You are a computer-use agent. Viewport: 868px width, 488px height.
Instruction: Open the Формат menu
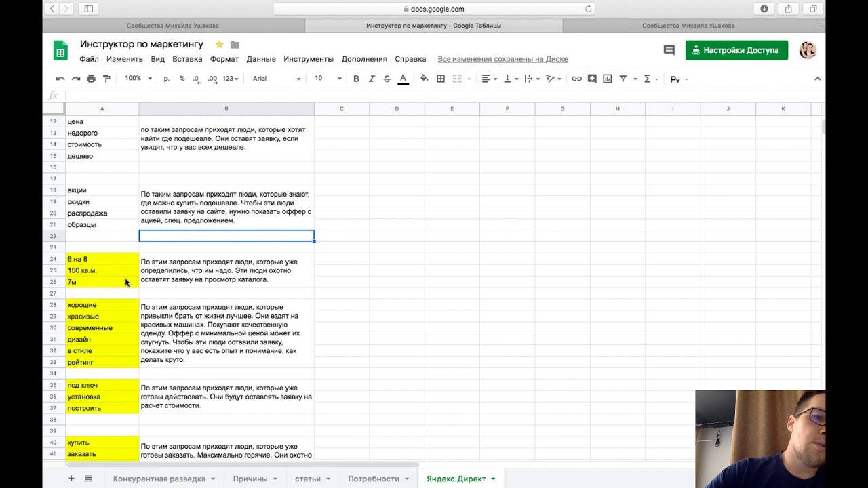click(x=224, y=59)
